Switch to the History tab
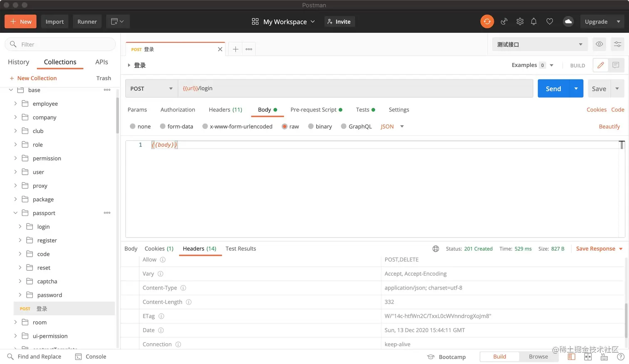The height and width of the screenshot is (364, 629). tap(19, 62)
